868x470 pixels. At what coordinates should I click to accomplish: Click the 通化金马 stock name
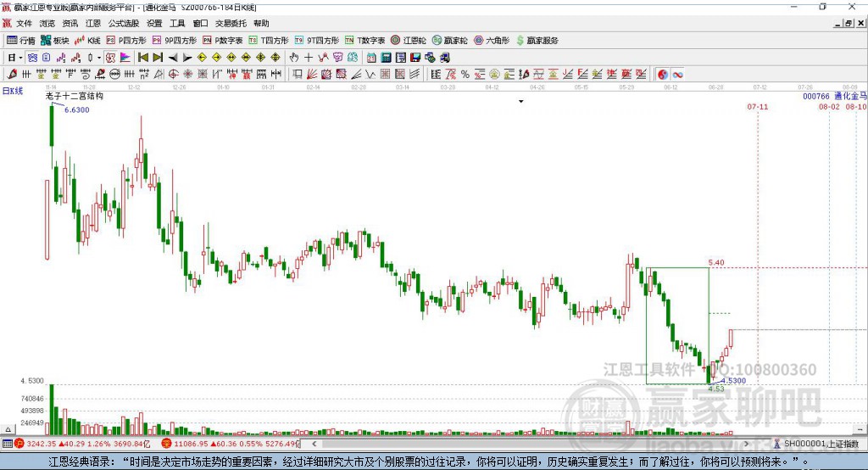click(x=850, y=97)
